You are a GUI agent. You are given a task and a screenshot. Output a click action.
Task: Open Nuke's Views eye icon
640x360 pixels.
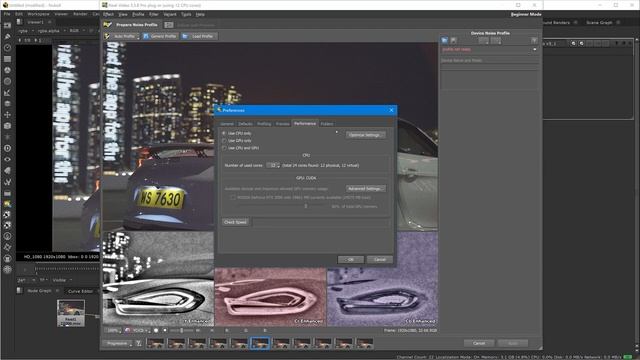pos(7,159)
